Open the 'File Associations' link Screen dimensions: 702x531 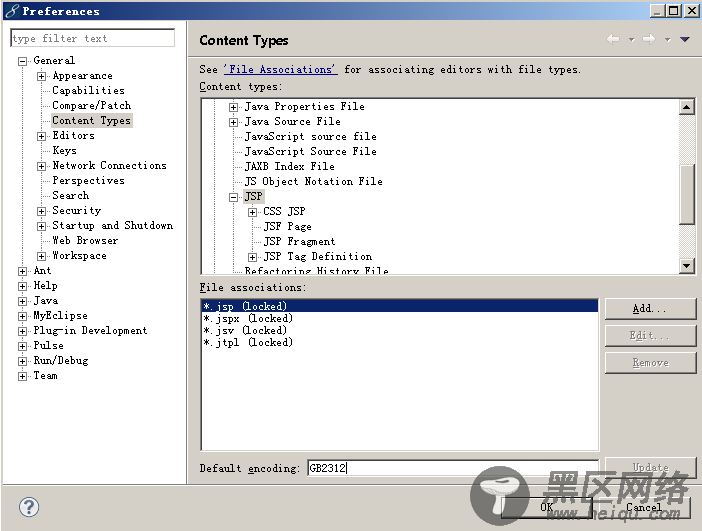pos(281,69)
